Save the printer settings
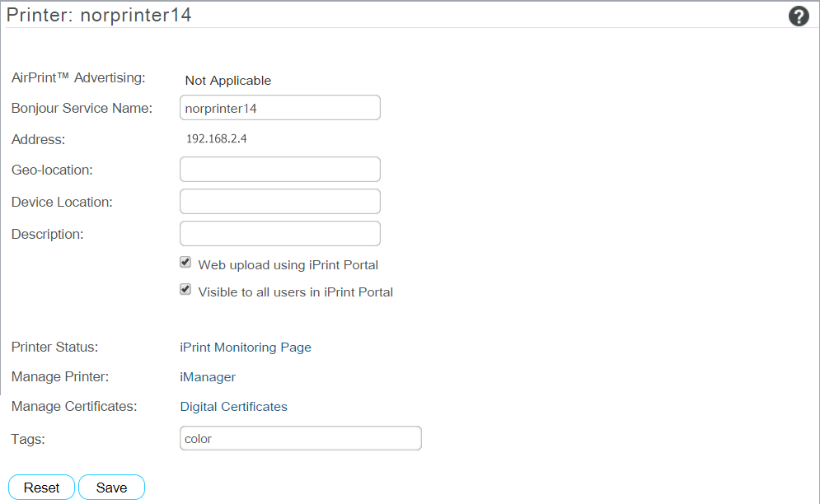Screen dimensions: 820x504 coord(111,488)
